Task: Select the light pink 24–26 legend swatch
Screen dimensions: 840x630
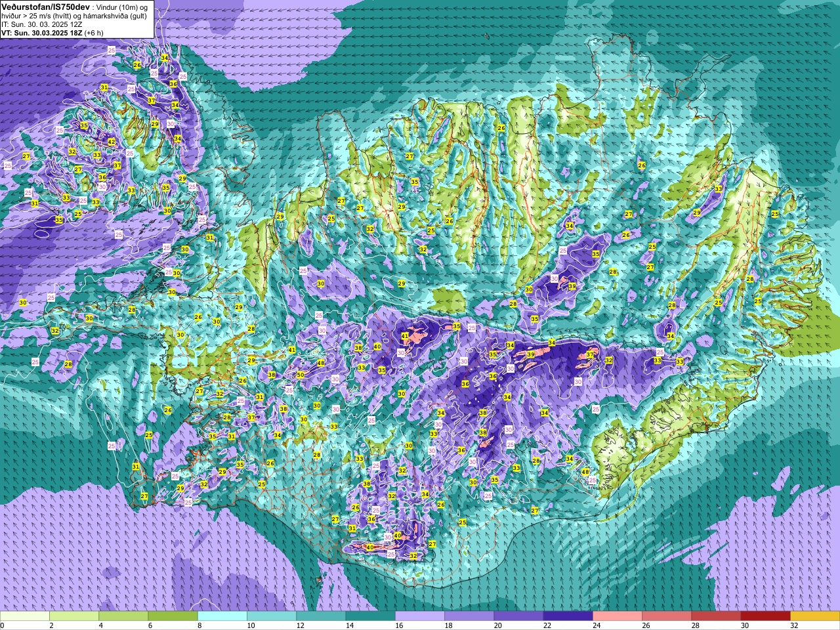Action: coord(618,616)
